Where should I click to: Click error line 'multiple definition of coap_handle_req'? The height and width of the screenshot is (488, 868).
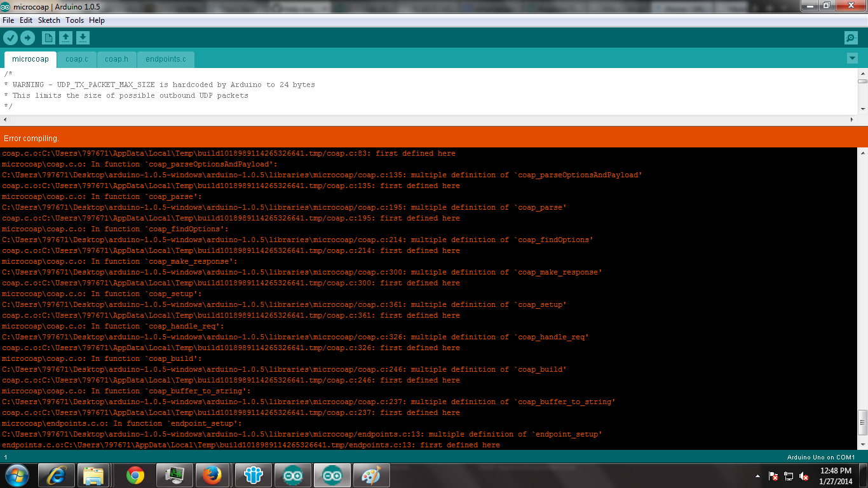(x=295, y=337)
